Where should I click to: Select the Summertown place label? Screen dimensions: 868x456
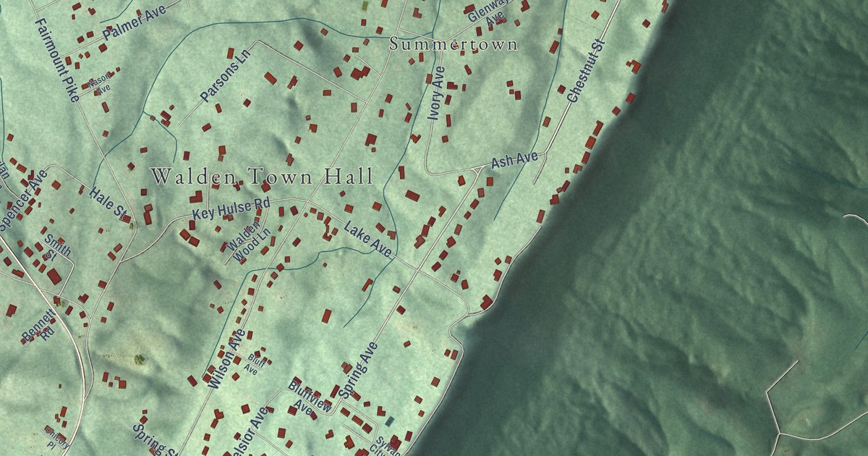coord(454,44)
